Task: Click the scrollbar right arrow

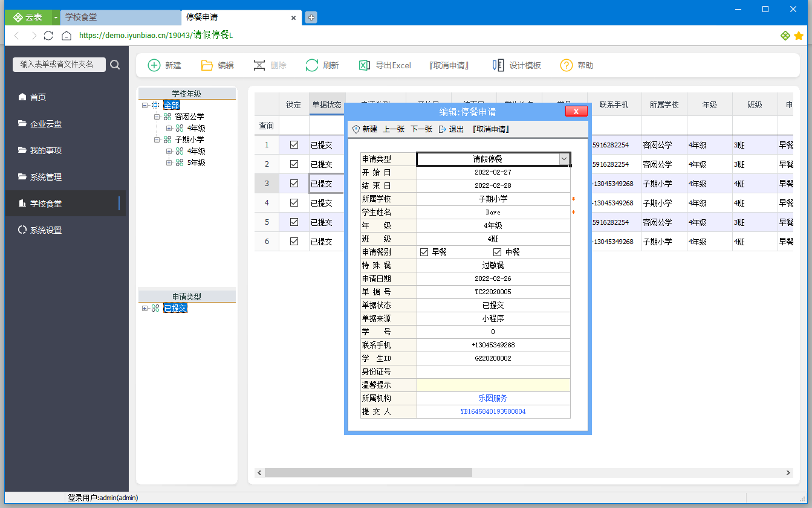Action: click(788, 473)
